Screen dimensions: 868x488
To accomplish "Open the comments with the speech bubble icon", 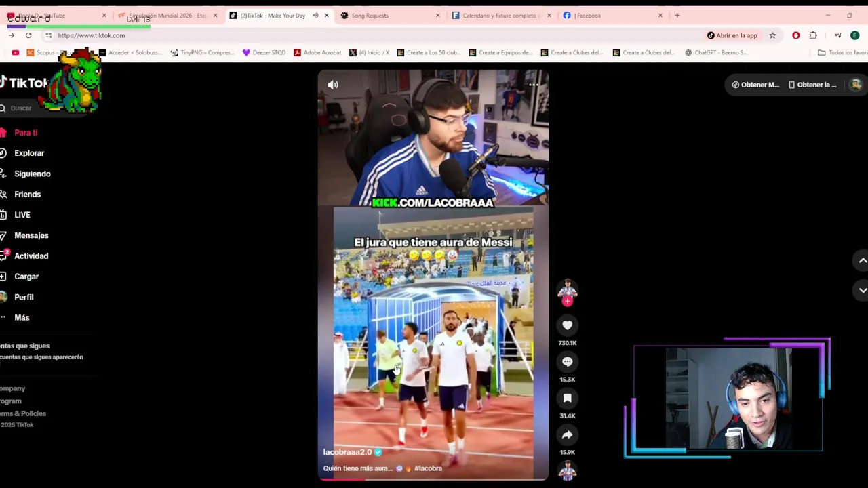I will pos(567,362).
